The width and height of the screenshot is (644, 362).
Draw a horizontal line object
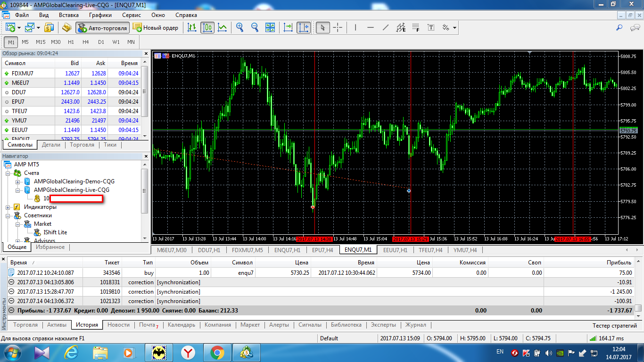point(370,28)
